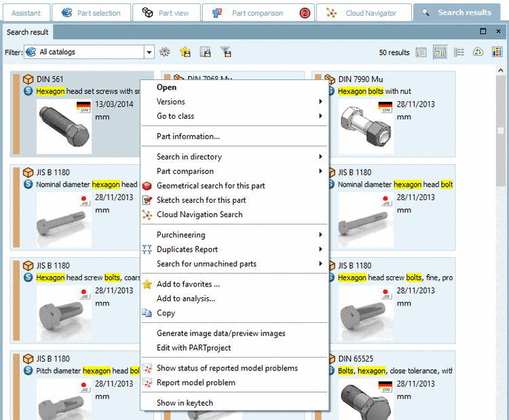509x420 pixels.
Task: Click the DIN 561 part cube icon
Action: tap(29, 79)
